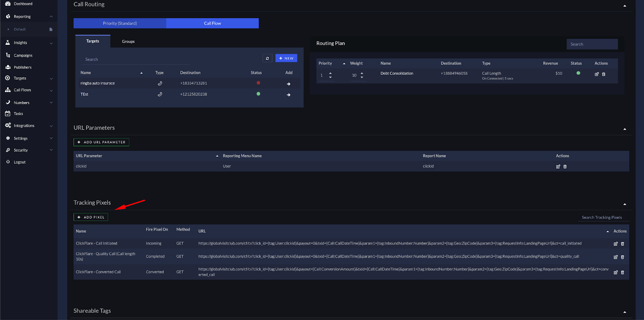Screen dimensions: 644x320
Task: Edit ClickFlare - Converted Call pixel
Action: point(615,273)
